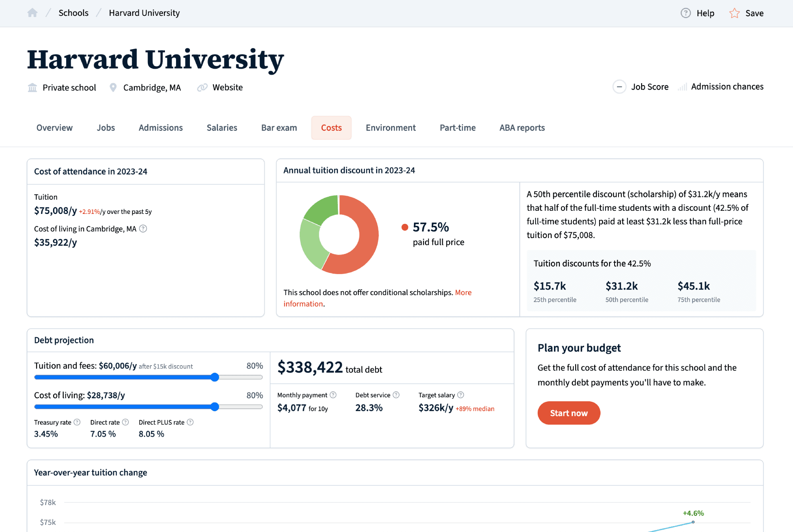Open Treasury rate help icon
Screen dimensions: 793x532
77,422
